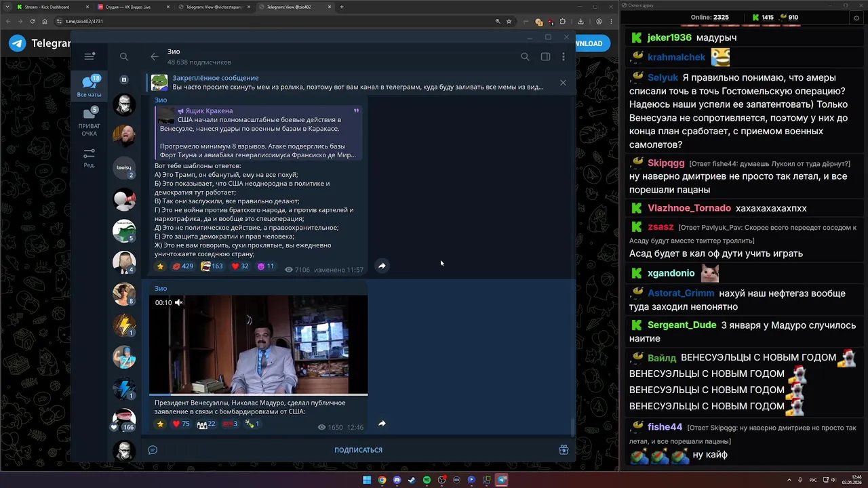
Task: Open username jeker1936 in chat overlay
Action: [669, 38]
